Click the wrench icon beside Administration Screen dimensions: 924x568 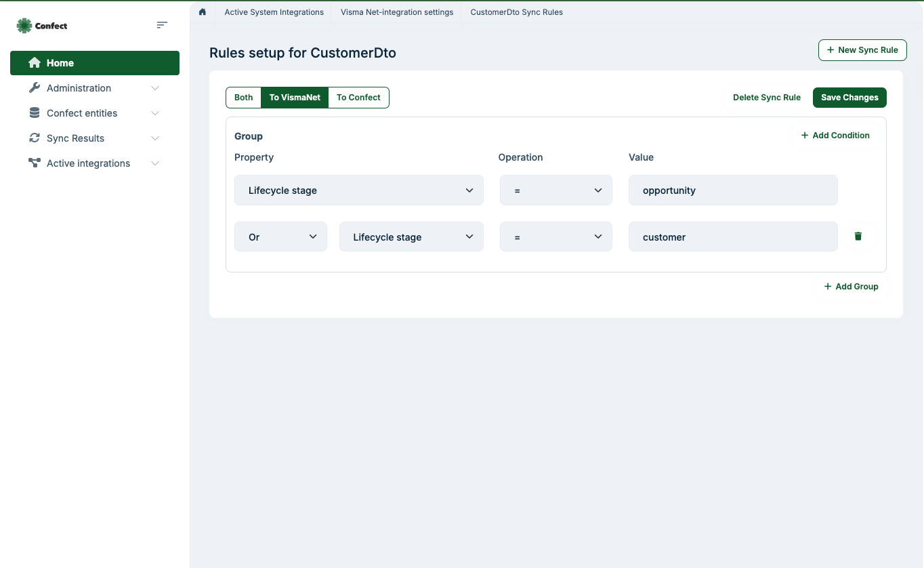[35, 88]
